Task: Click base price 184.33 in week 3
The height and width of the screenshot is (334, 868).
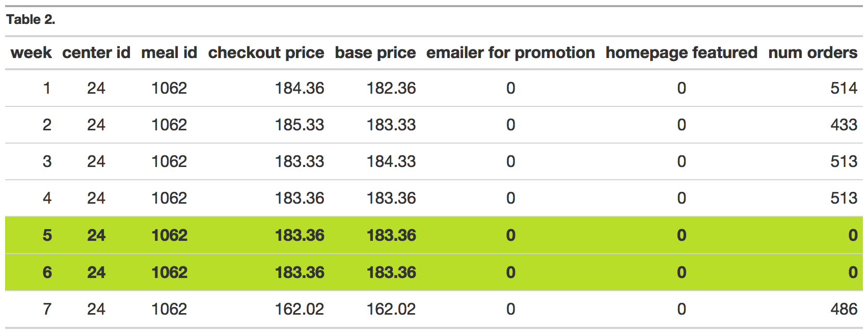Action: pos(391,161)
